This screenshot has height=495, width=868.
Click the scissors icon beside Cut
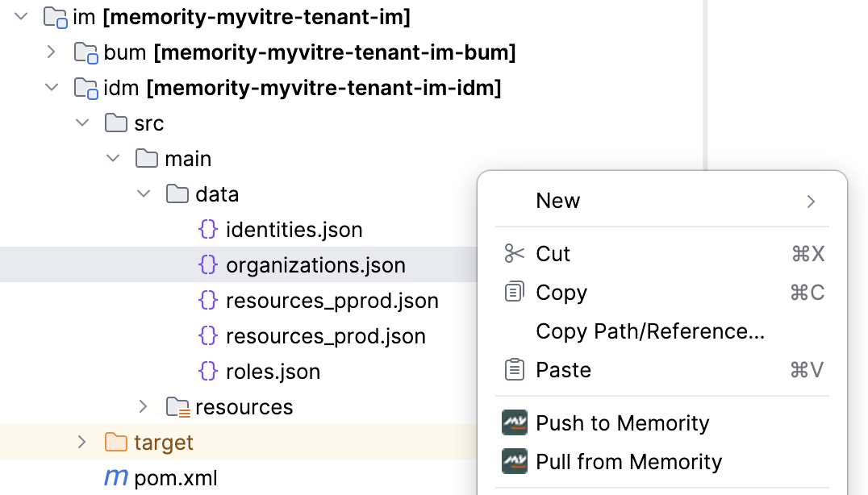(515, 253)
